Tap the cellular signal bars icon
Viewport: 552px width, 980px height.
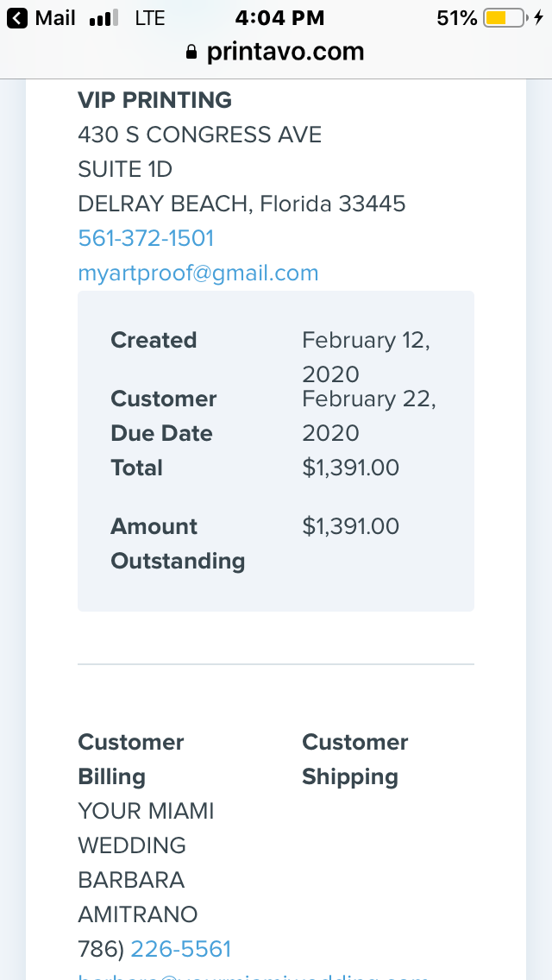tap(103, 19)
